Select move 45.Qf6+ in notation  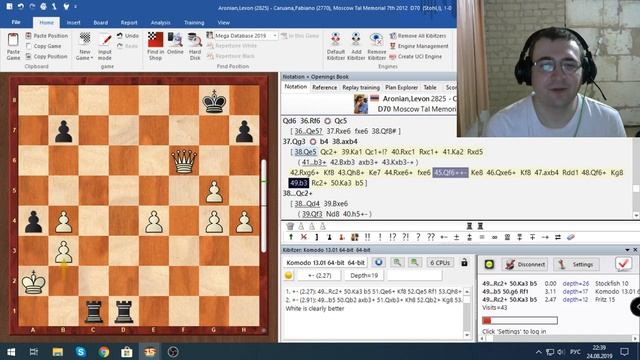click(450, 173)
